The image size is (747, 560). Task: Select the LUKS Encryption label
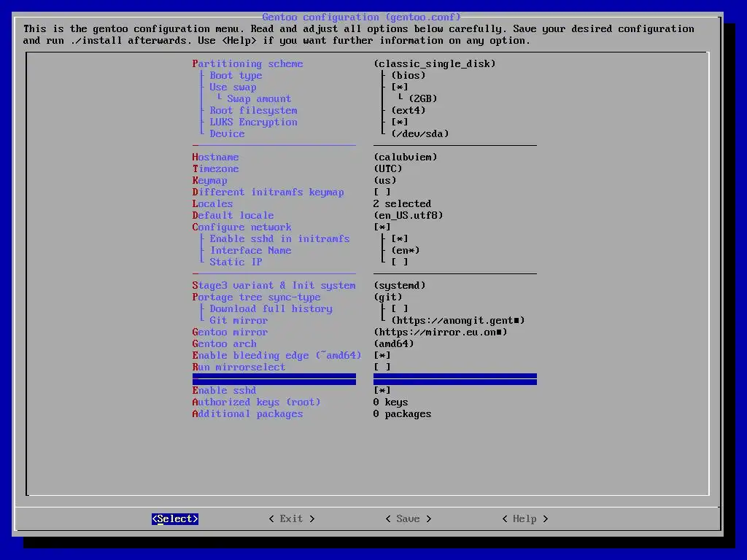(253, 122)
